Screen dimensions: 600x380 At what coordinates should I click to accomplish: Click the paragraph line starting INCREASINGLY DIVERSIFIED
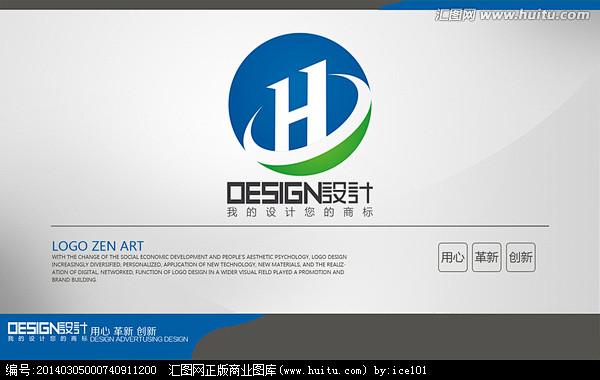pyautogui.click(x=199, y=264)
